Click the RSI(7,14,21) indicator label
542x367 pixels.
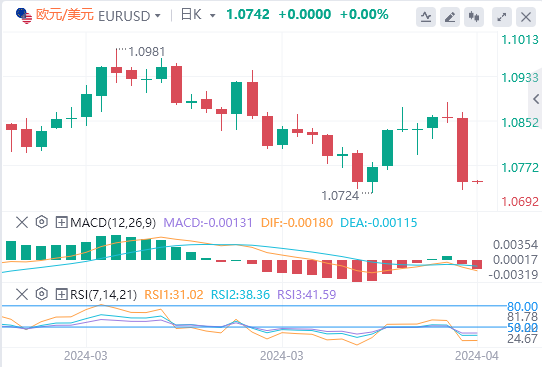tap(103, 295)
